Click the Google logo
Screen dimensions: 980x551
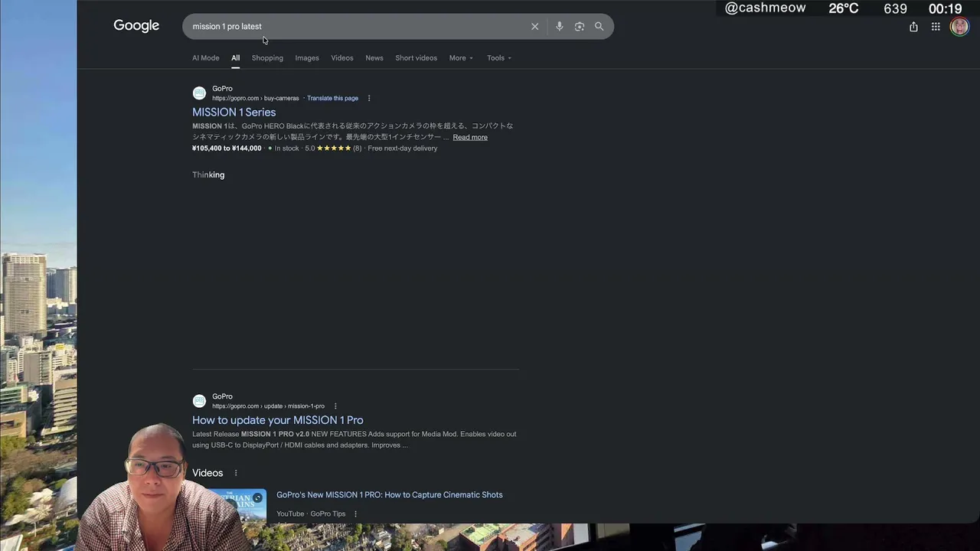pos(136,26)
